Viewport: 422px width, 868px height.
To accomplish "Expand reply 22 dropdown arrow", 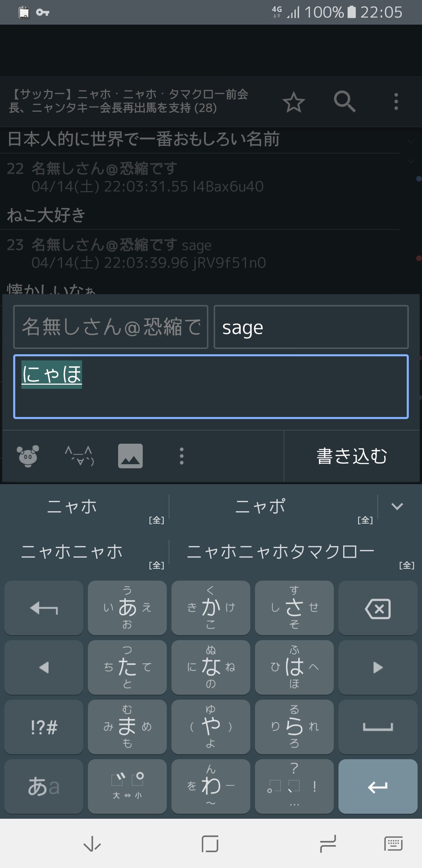I will click(x=411, y=161).
